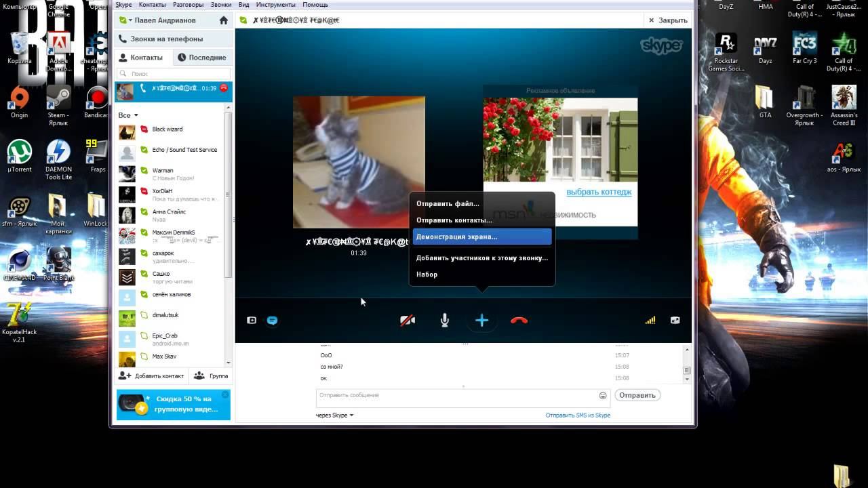Open the Звонки menu
Image resolution: width=868 pixels, height=488 pixels.
click(221, 5)
